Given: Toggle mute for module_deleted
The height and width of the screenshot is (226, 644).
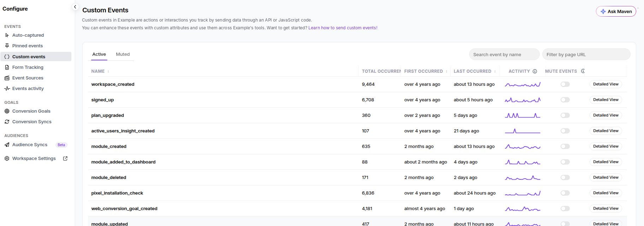Looking at the screenshot, I should pos(565,178).
